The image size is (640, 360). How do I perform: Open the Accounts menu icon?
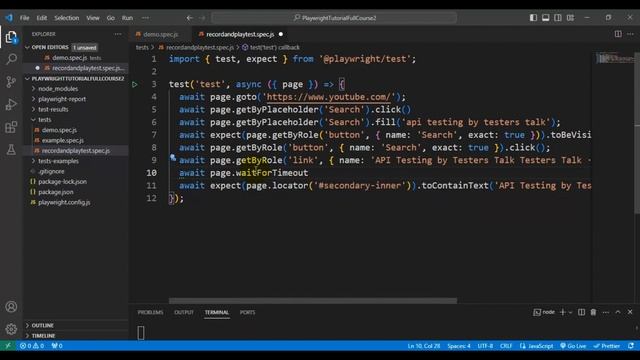(x=11, y=307)
